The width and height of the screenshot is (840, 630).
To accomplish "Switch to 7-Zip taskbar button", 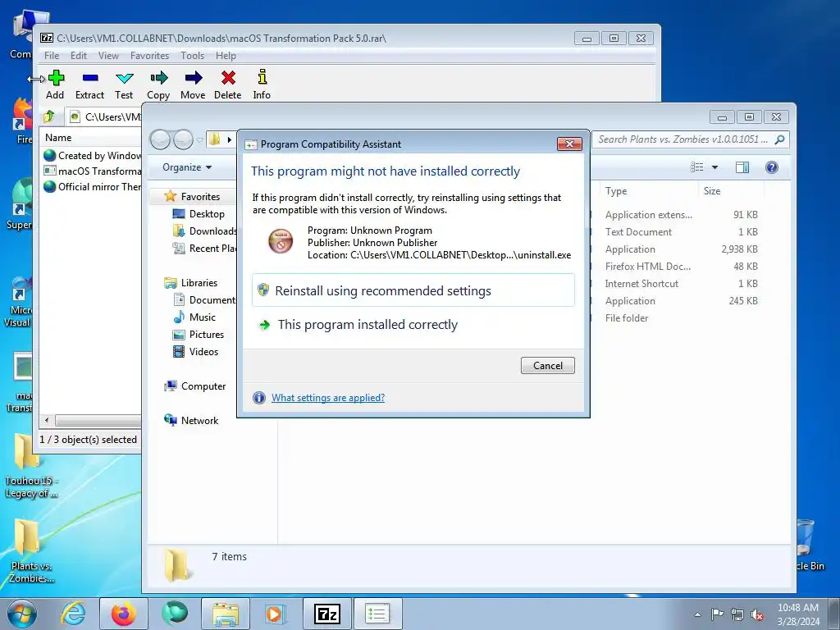I will pos(327,614).
